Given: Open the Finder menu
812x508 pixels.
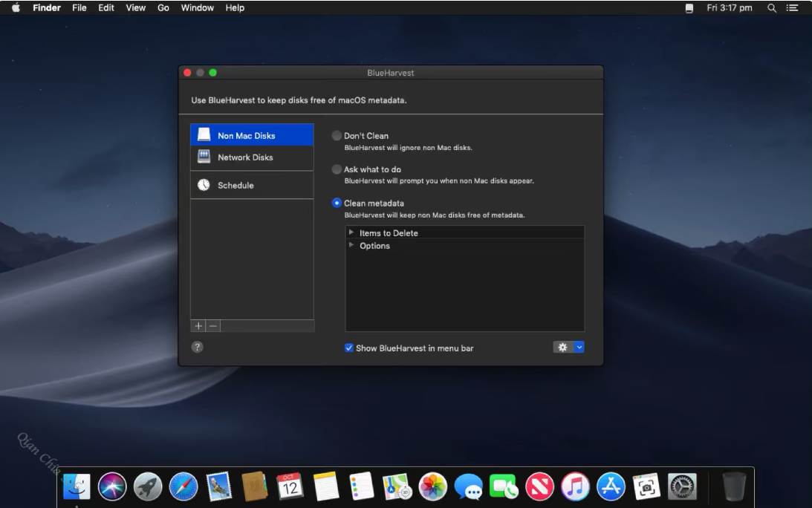Looking at the screenshot, I should [47, 7].
